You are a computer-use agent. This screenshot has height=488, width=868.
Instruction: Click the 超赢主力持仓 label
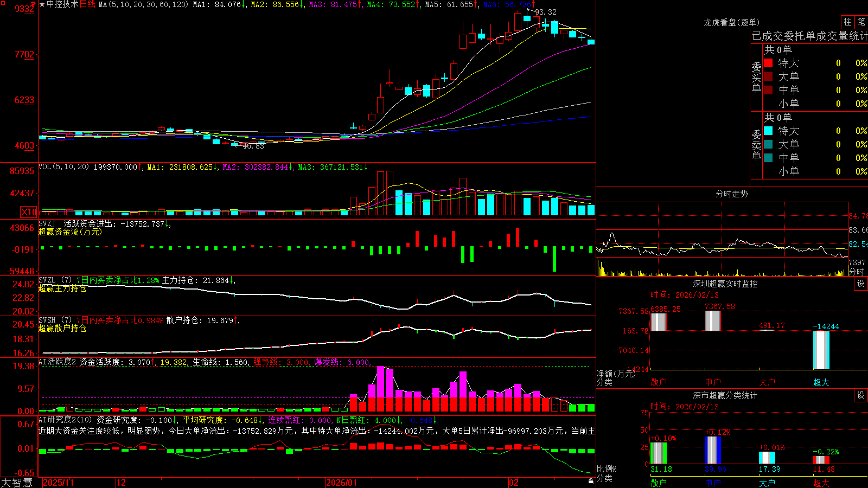coord(62,288)
